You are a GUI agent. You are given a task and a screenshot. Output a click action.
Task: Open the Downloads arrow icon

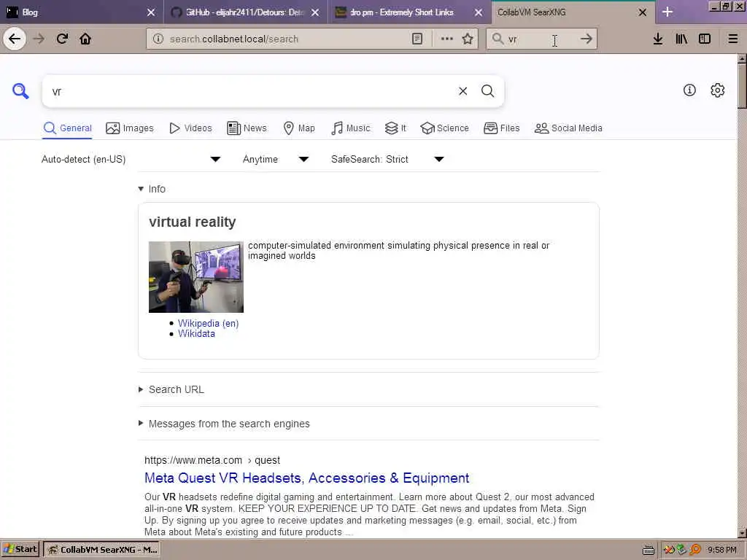pyautogui.click(x=658, y=39)
